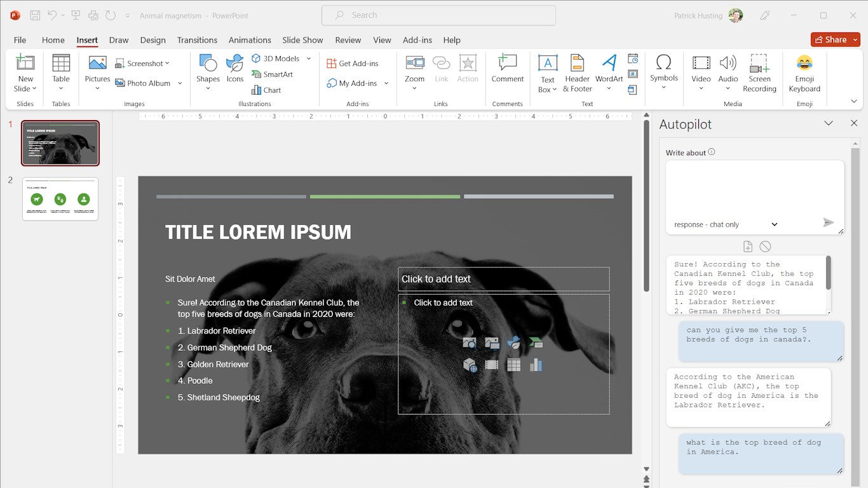Click the insert SmartArt icon in placeholder

point(536,343)
